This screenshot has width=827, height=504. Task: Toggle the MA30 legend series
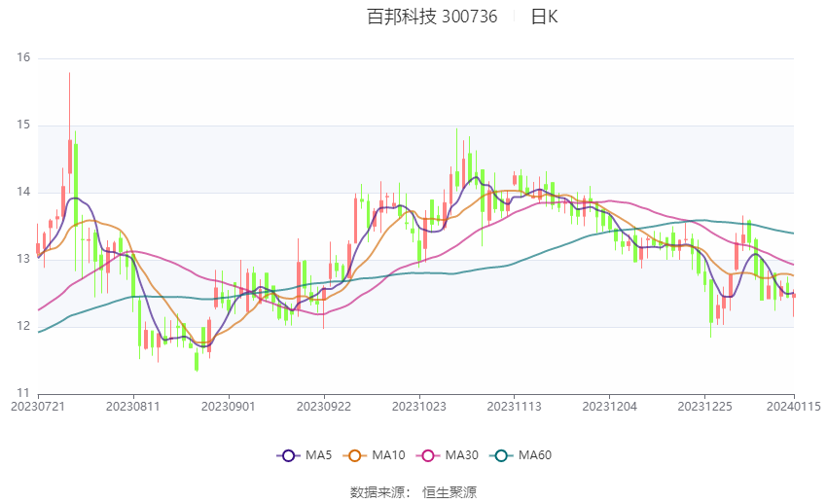tap(448, 455)
